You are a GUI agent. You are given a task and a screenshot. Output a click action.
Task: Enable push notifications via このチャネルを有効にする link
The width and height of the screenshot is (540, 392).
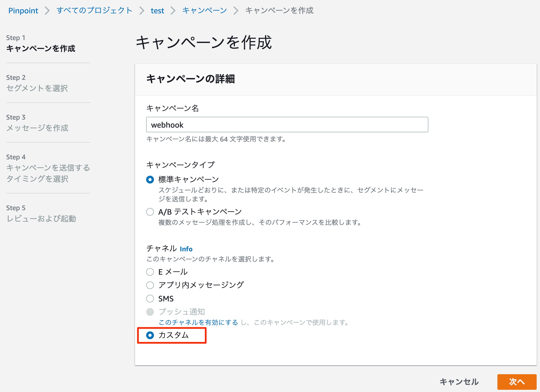click(x=198, y=323)
